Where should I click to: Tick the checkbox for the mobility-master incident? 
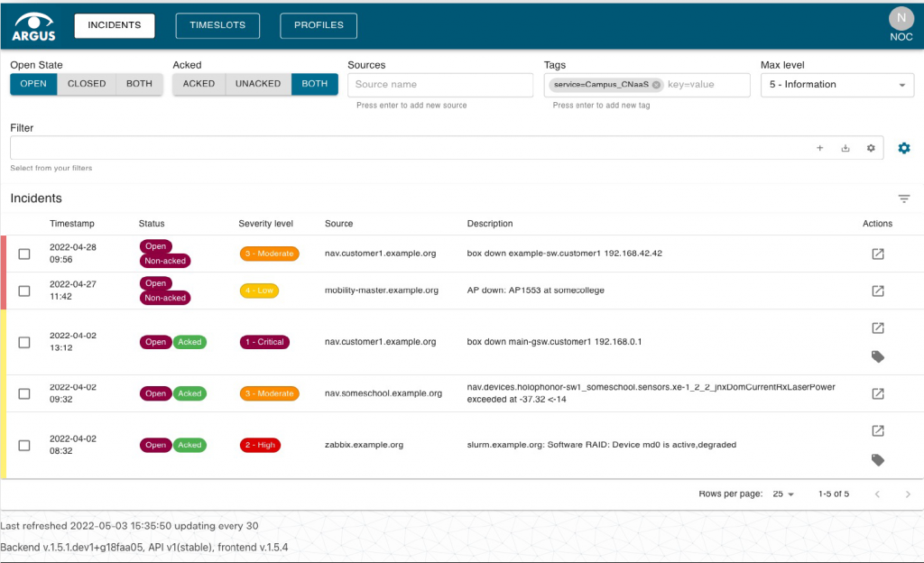point(24,291)
